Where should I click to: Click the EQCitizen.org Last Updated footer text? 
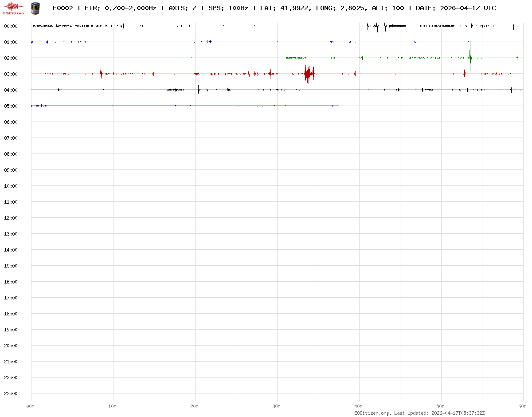tap(419, 413)
